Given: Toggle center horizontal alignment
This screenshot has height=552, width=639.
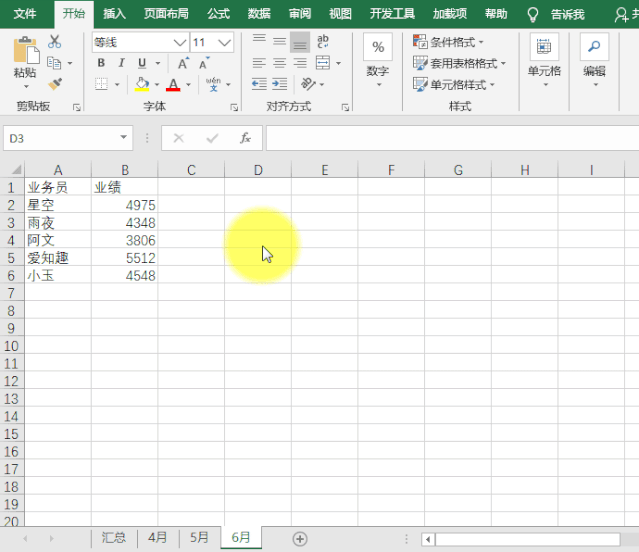Looking at the screenshot, I should tap(280, 63).
